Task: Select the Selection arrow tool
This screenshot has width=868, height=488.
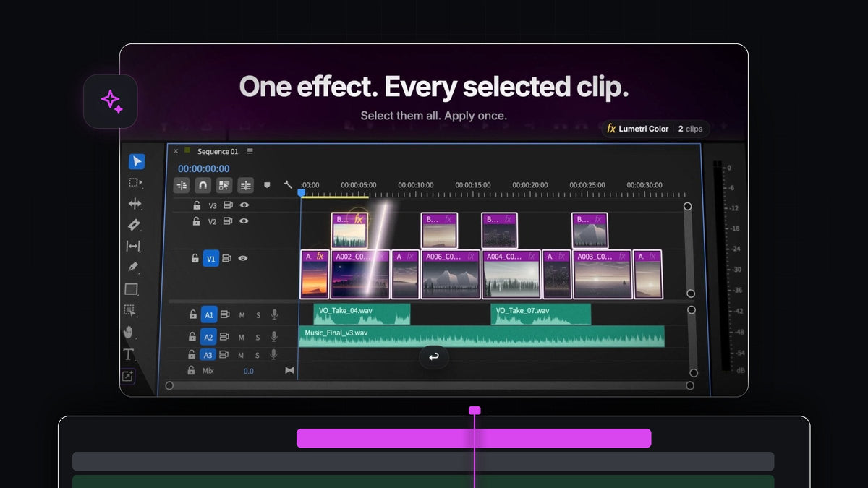Action: pos(137,161)
